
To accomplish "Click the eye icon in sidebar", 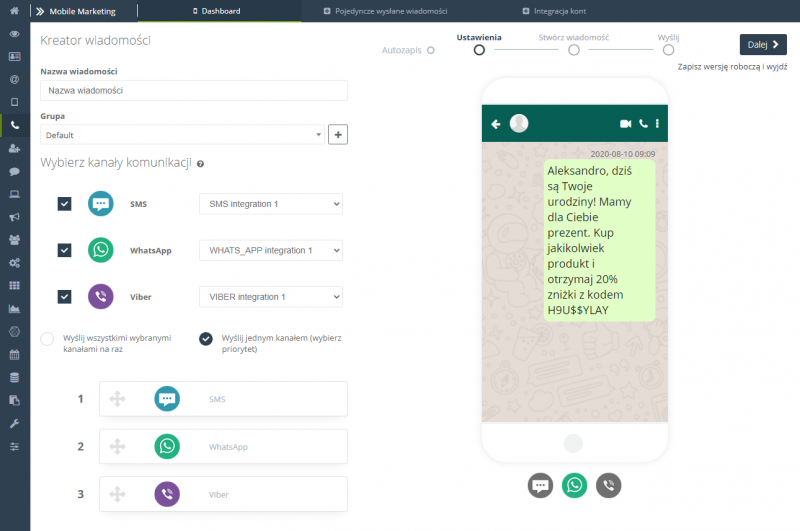I will coord(14,34).
